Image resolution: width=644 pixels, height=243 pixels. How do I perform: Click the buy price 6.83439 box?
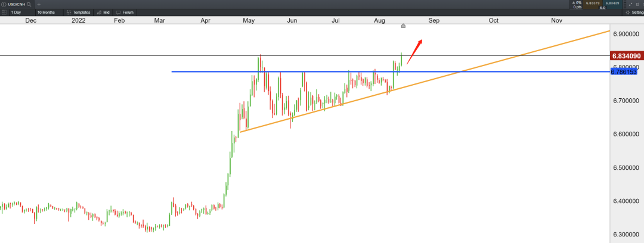612,5
